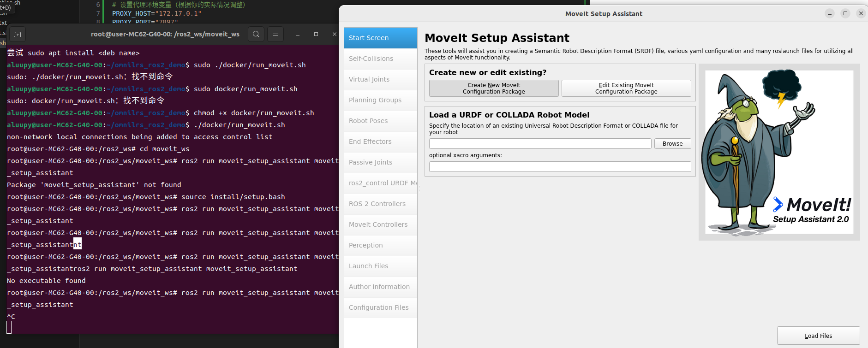Focus the URDF file path input field

pos(540,144)
